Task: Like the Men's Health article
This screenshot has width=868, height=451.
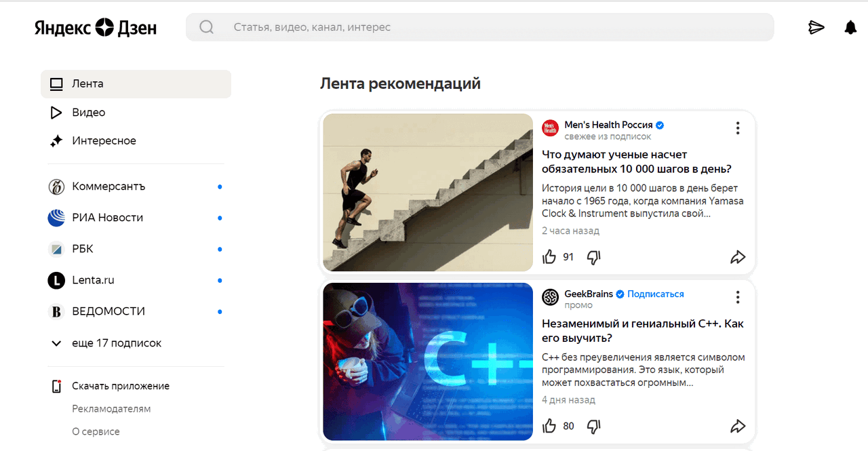Action: point(549,257)
